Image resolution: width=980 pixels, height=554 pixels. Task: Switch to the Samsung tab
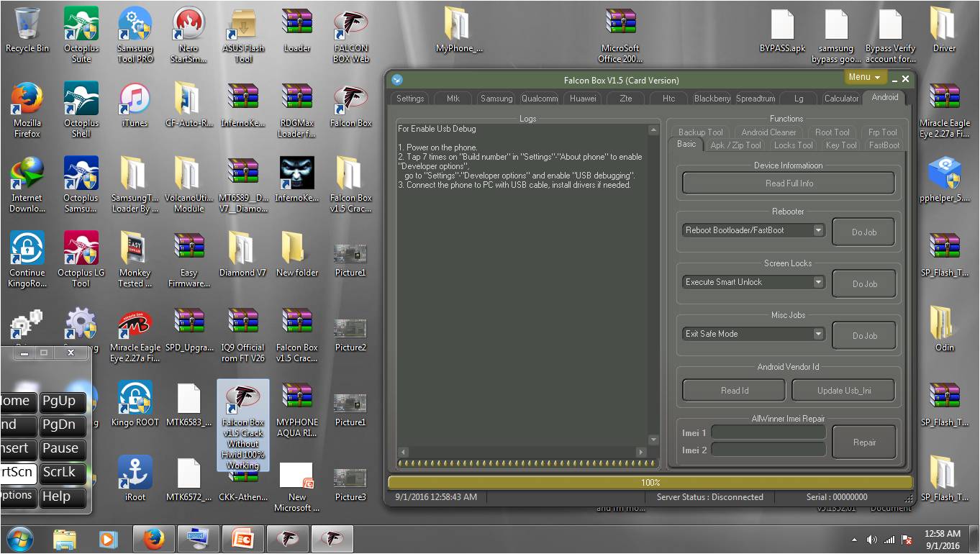(x=496, y=99)
